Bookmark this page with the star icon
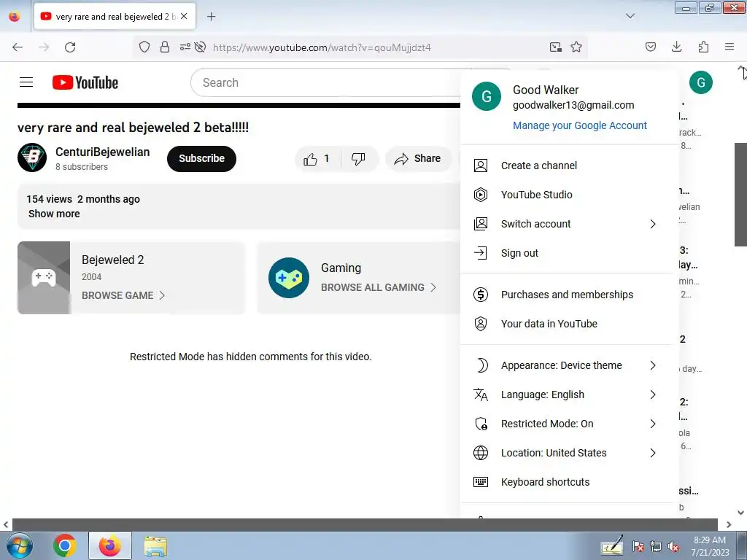 click(576, 47)
